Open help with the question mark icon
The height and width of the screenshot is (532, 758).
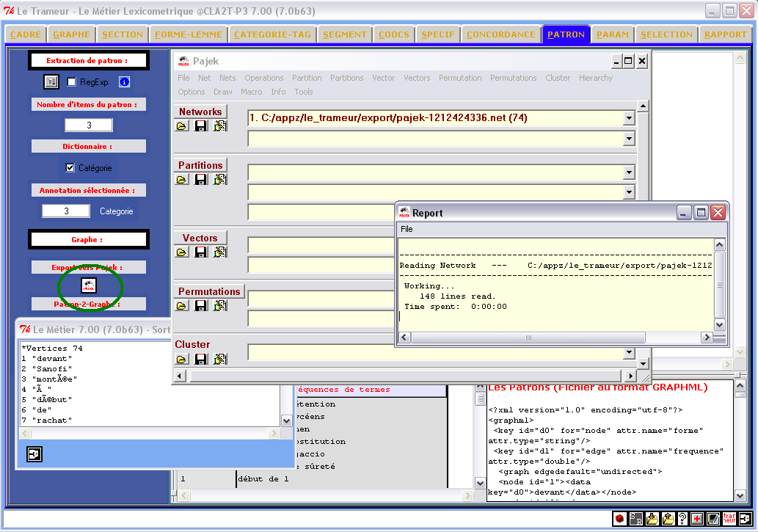coord(682,519)
